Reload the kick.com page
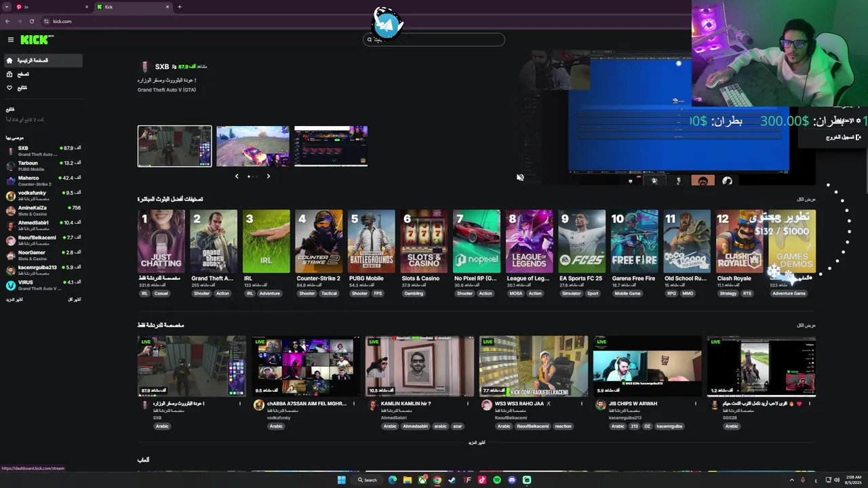The width and height of the screenshot is (868, 488). point(32,21)
